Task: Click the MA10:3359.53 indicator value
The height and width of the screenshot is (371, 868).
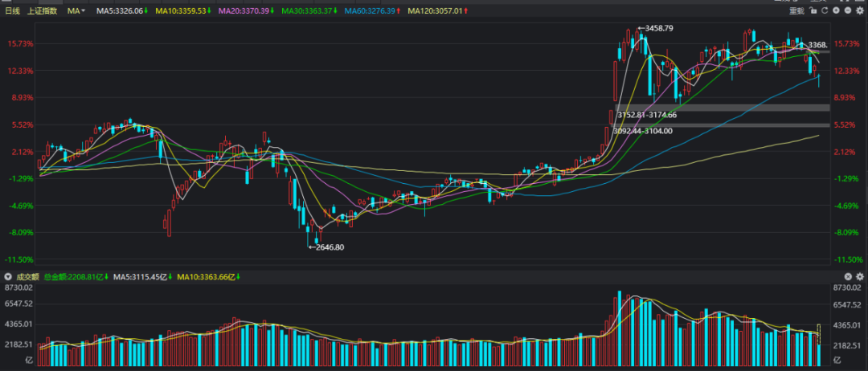Action: pyautogui.click(x=184, y=11)
